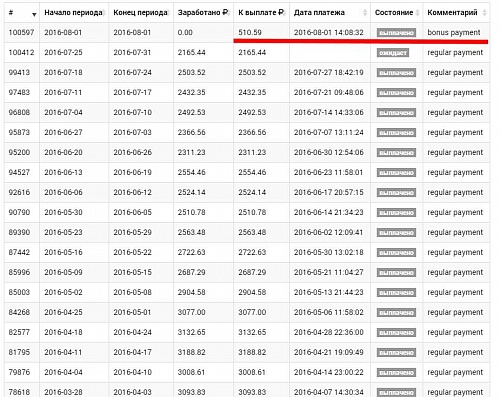500x397 pixels.
Task: Select payment ID 95873
Action: click(x=19, y=132)
